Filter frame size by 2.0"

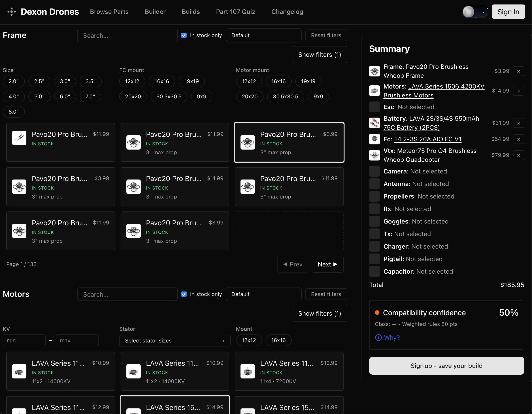(x=14, y=81)
